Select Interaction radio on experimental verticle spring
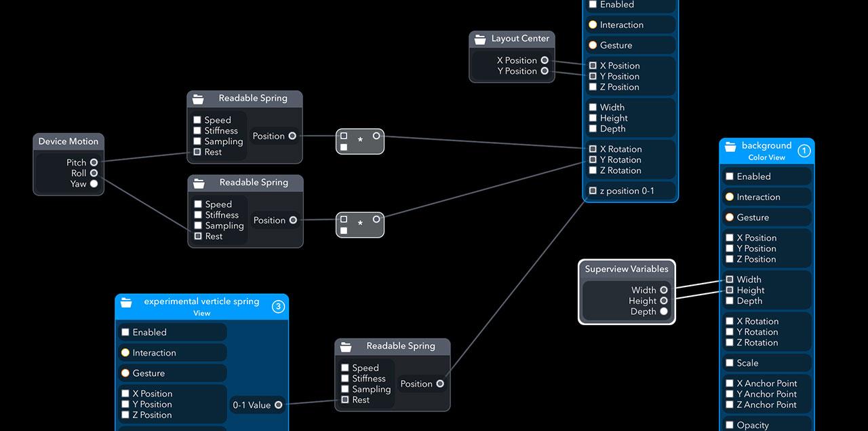 coord(125,353)
